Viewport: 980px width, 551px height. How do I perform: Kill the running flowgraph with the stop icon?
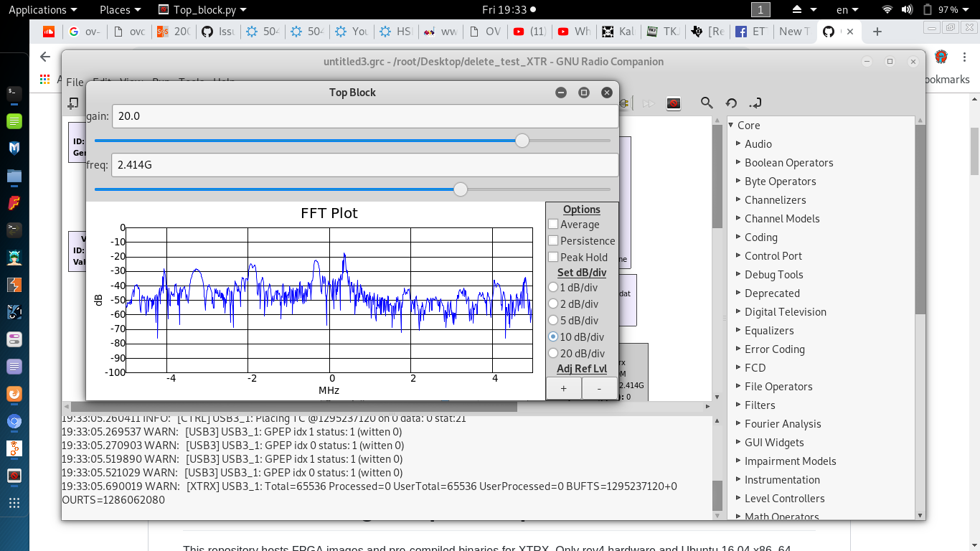pyautogui.click(x=674, y=103)
